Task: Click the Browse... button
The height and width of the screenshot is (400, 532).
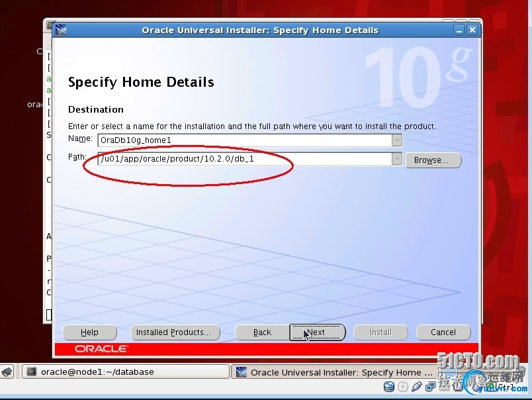Action: click(x=433, y=160)
